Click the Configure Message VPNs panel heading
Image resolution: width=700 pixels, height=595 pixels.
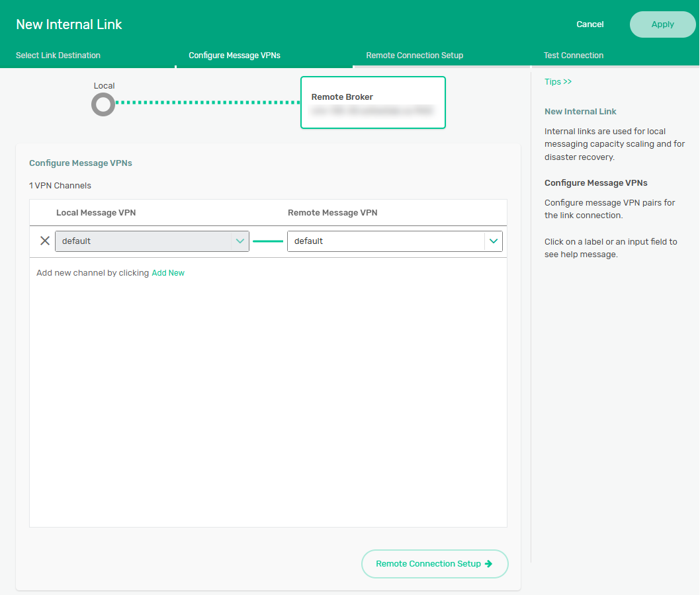coord(81,163)
